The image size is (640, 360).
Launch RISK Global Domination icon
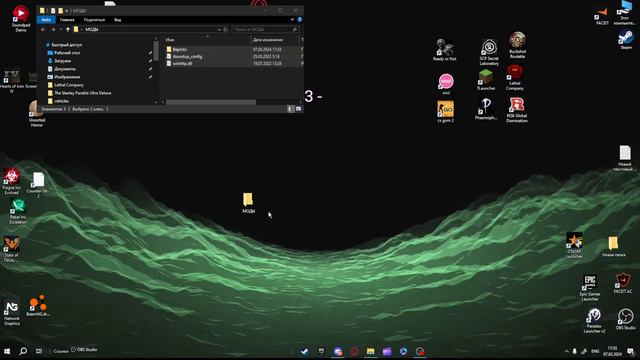click(517, 110)
